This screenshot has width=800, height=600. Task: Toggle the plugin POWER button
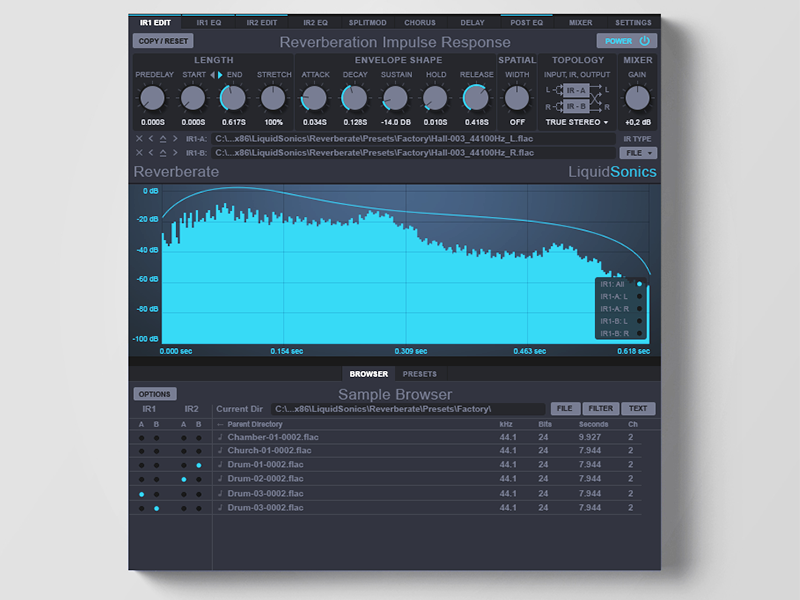click(x=627, y=41)
